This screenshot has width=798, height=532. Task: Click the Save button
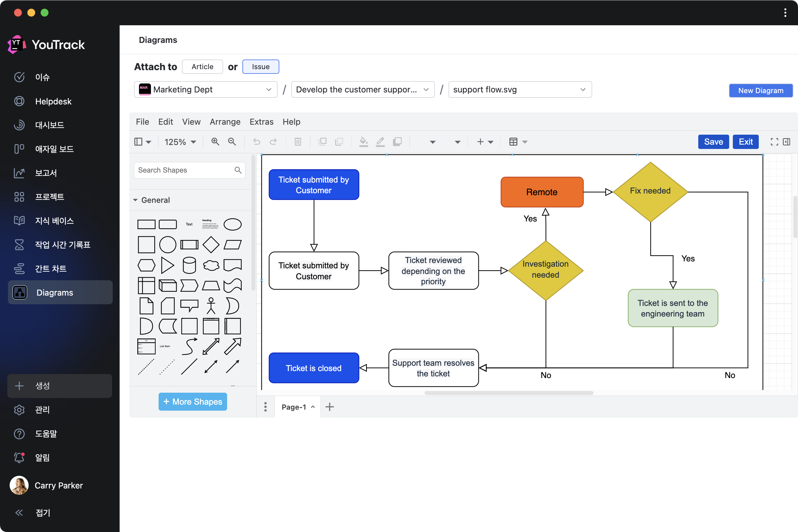pos(713,142)
